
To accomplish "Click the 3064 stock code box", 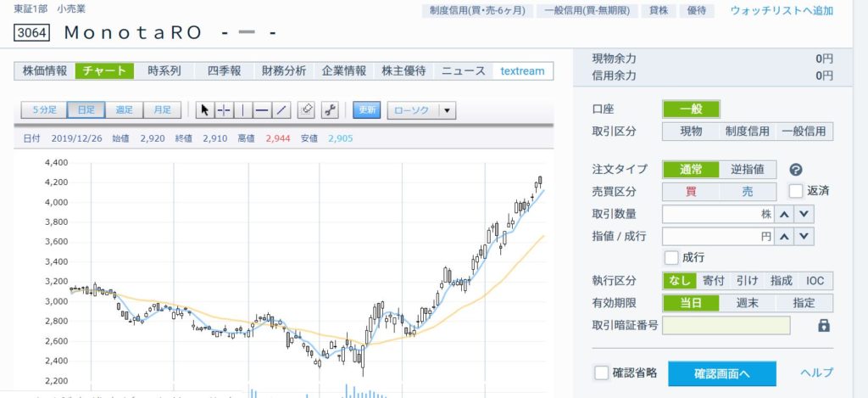I will click(31, 33).
